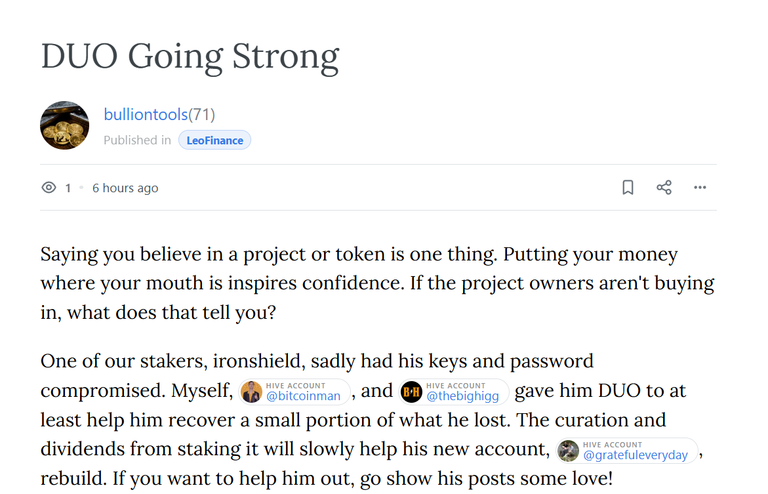Click the reputation score (71)

tap(202, 115)
